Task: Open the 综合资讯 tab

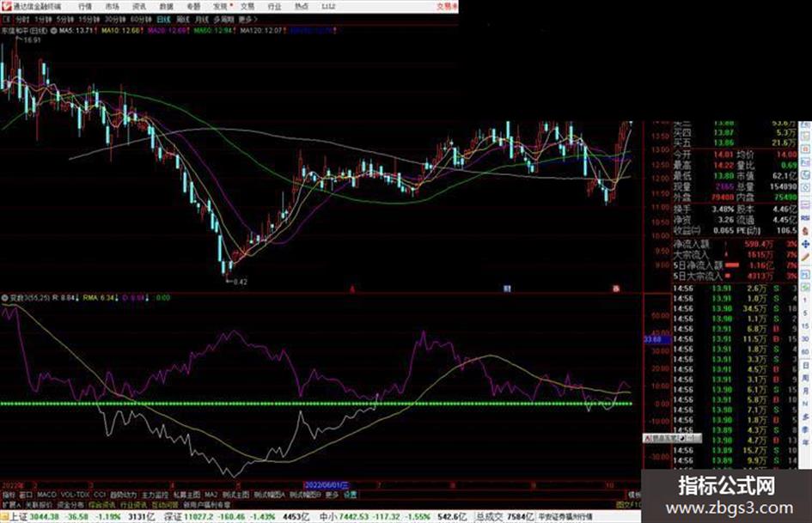Action: click(x=102, y=504)
